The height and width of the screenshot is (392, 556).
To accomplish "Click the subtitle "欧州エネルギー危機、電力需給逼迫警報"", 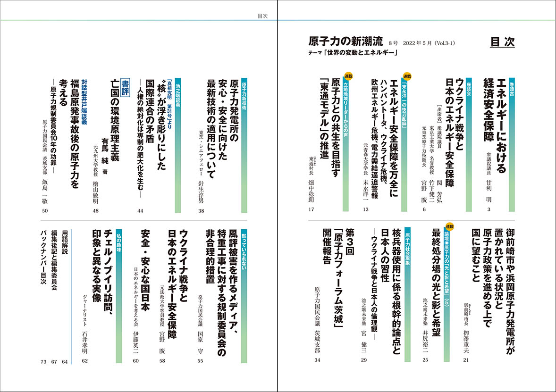I will click(x=374, y=139).
